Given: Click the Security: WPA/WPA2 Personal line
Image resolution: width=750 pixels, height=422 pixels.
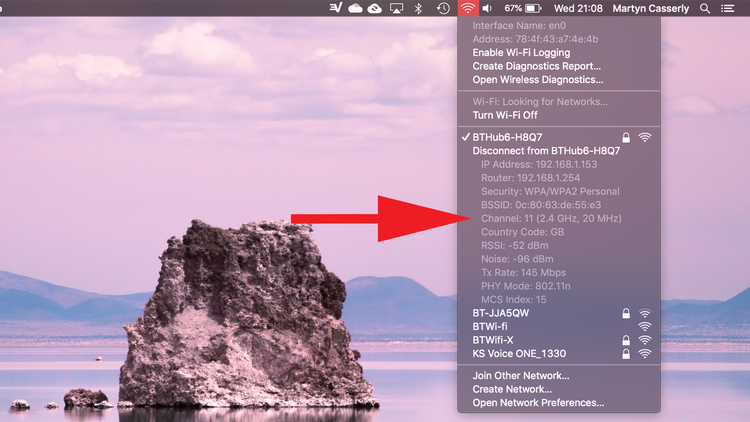Looking at the screenshot, I should 550,191.
